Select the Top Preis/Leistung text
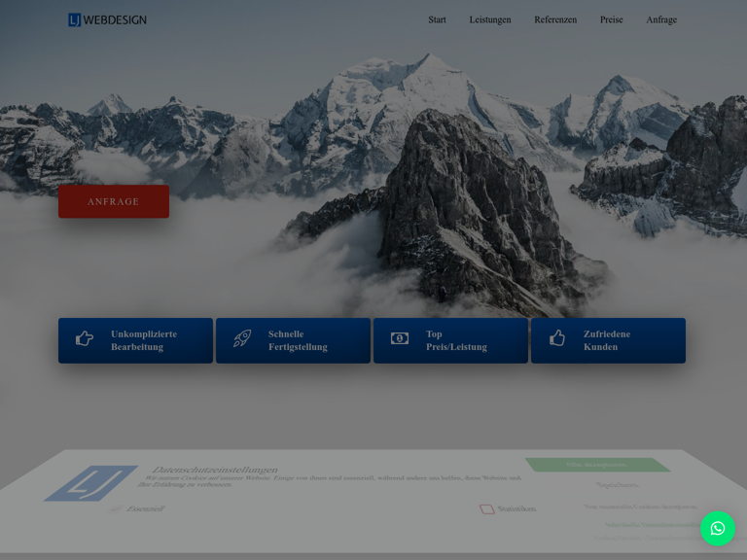The width and height of the screenshot is (747, 560). point(456,340)
